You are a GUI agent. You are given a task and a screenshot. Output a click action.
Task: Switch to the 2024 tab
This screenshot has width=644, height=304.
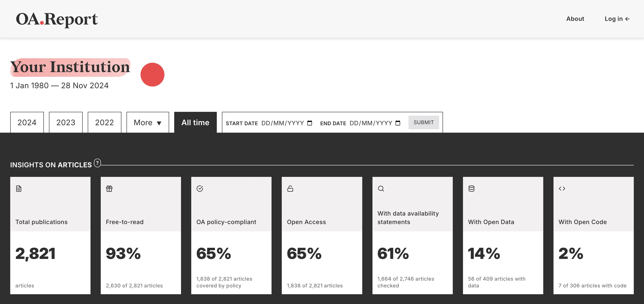27,122
